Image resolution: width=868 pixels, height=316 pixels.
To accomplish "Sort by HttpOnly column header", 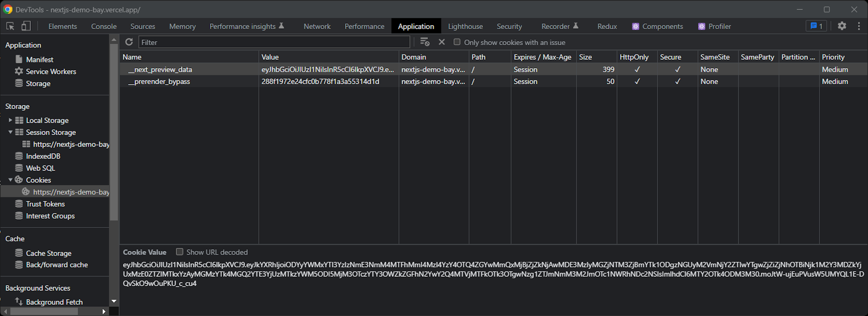I will pyautogui.click(x=637, y=57).
